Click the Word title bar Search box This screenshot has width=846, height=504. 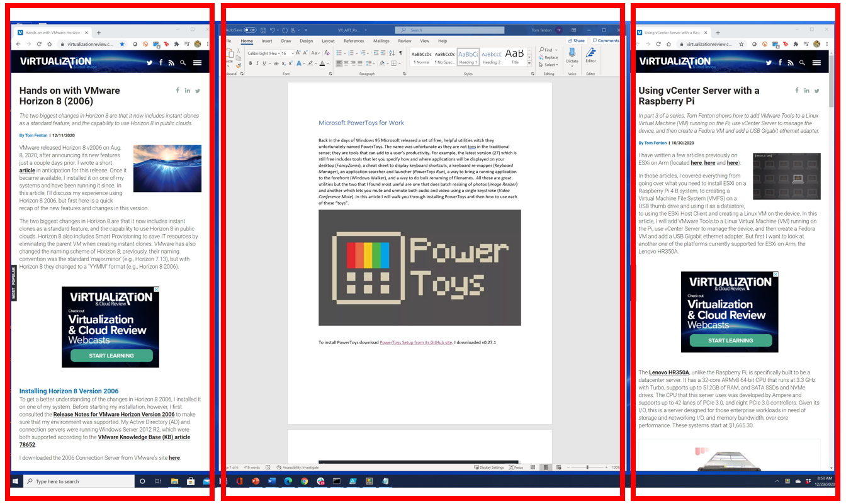click(450, 30)
